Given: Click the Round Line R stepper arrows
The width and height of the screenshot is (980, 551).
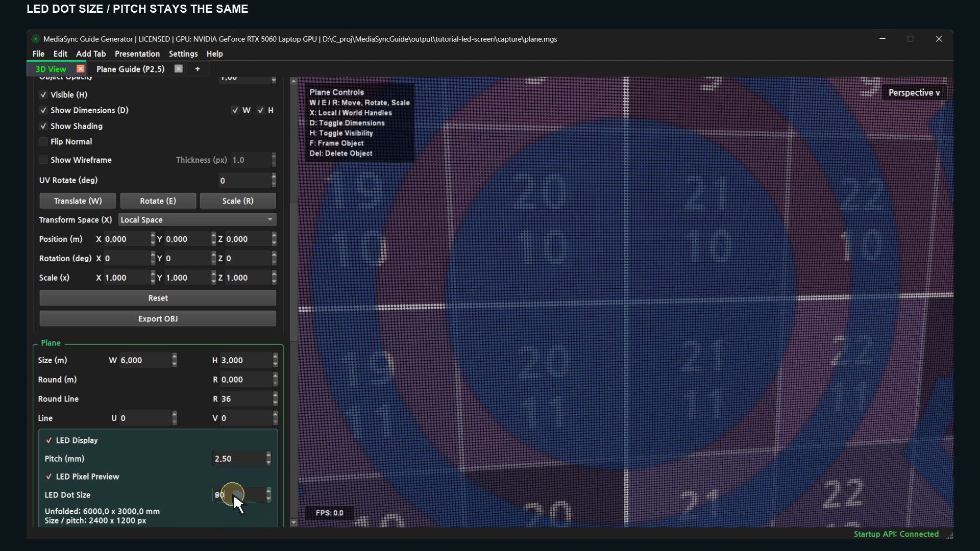Looking at the screenshot, I should (x=275, y=399).
